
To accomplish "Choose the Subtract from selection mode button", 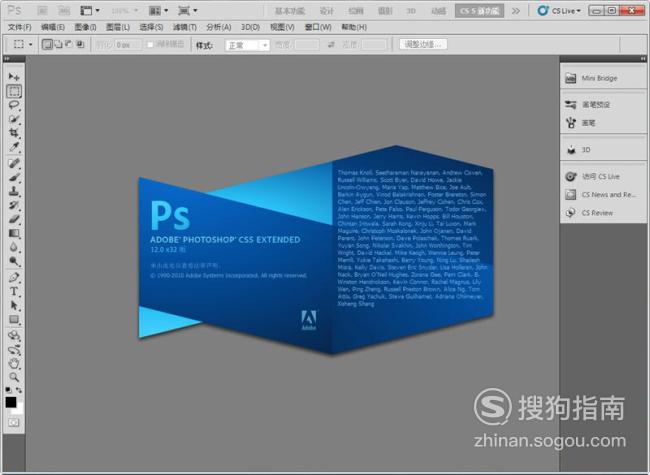I will 69,44.
